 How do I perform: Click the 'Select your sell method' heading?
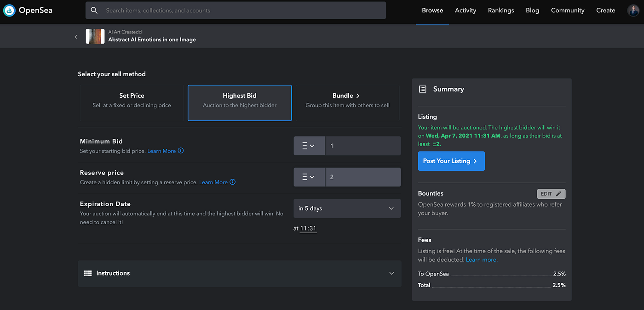112,74
